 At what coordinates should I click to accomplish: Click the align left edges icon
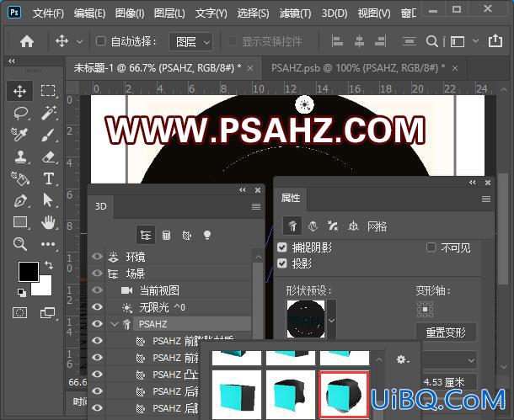coord(337,41)
